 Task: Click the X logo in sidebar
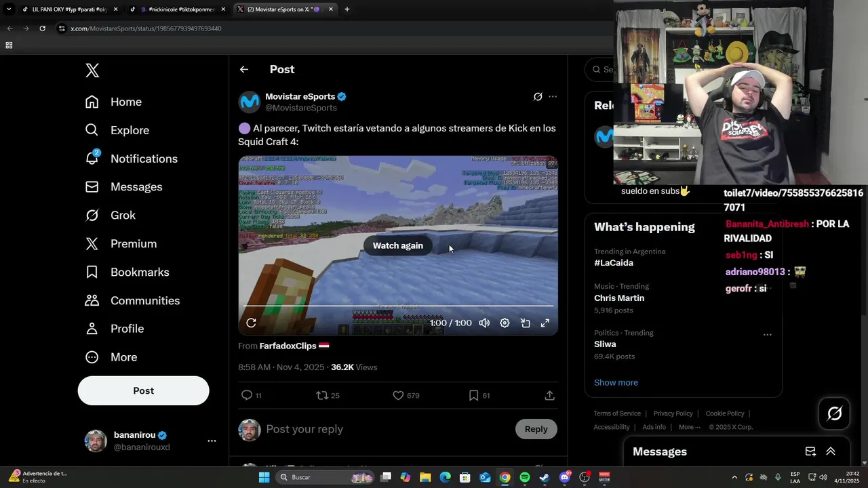click(x=92, y=70)
